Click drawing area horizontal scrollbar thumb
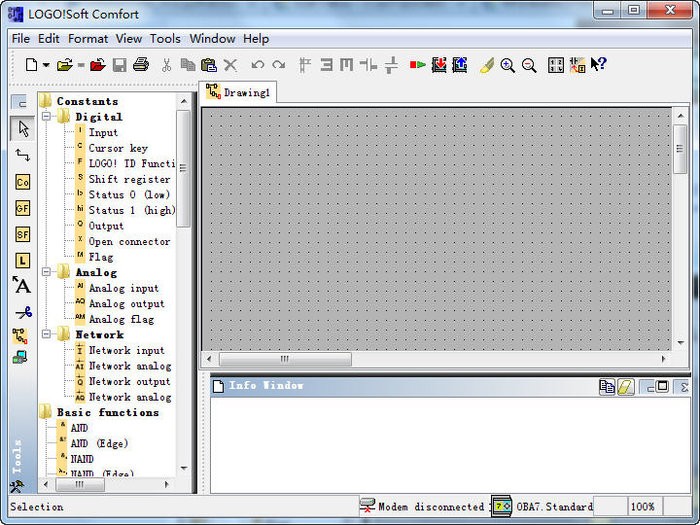The width and height of the screenshot is (700, 525). 285,359
